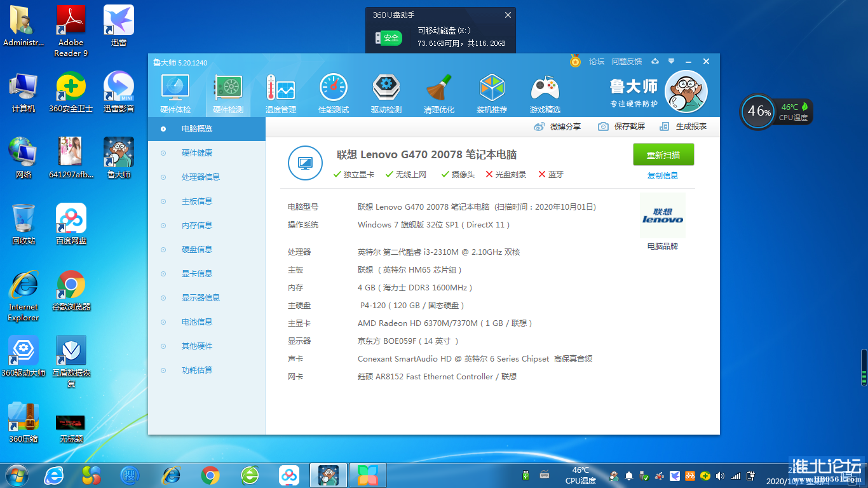Click 保存截屏 to save screenshot

(x=621, y=126)
